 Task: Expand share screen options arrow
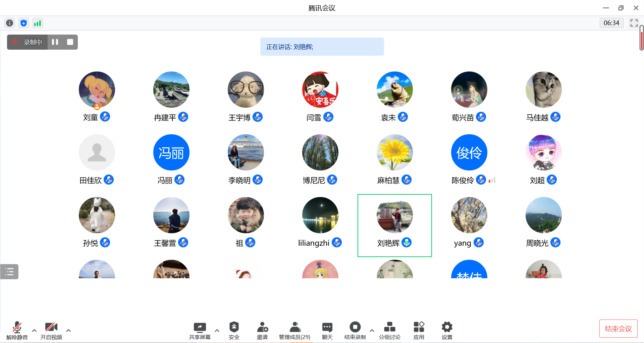[217, 331]
